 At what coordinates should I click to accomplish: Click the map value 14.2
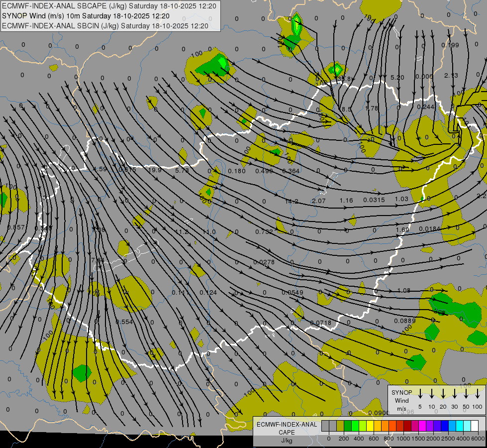[x=292, y=202]
